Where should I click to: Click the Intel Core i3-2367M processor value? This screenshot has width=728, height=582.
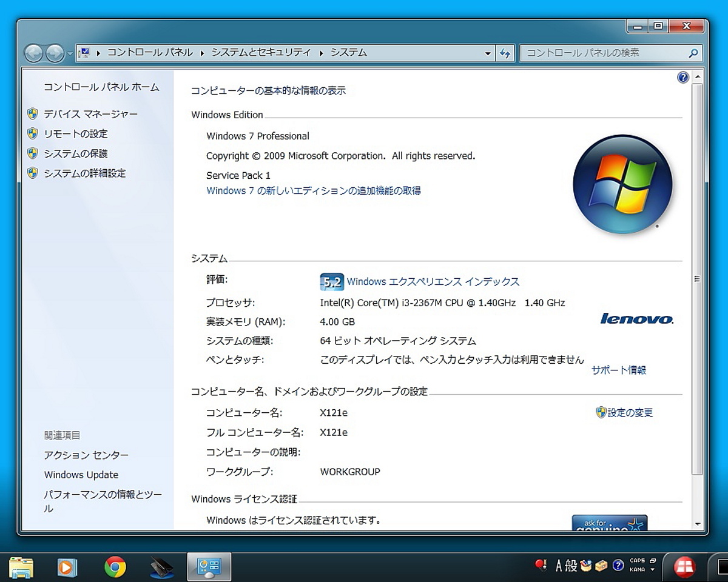coord(442,303)
